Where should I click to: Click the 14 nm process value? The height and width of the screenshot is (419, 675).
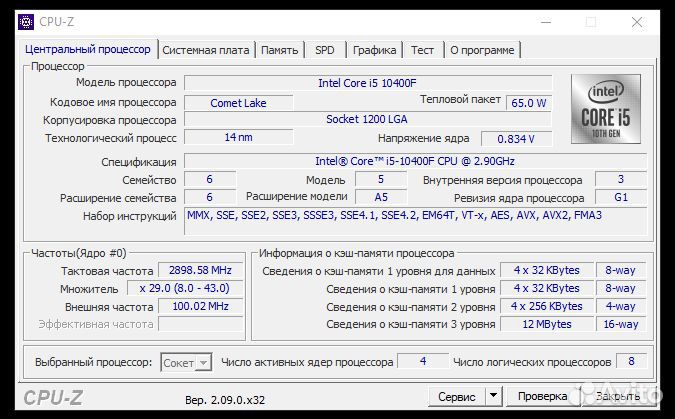(238, 137)
